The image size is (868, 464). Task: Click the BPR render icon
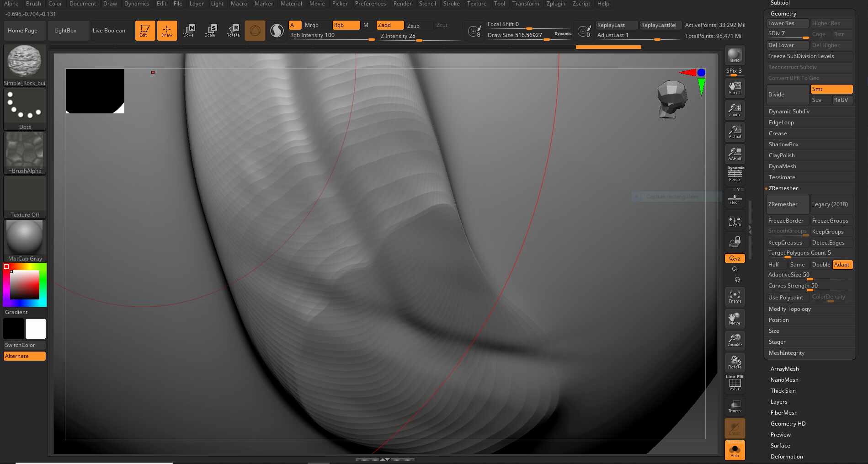(735, 55)
